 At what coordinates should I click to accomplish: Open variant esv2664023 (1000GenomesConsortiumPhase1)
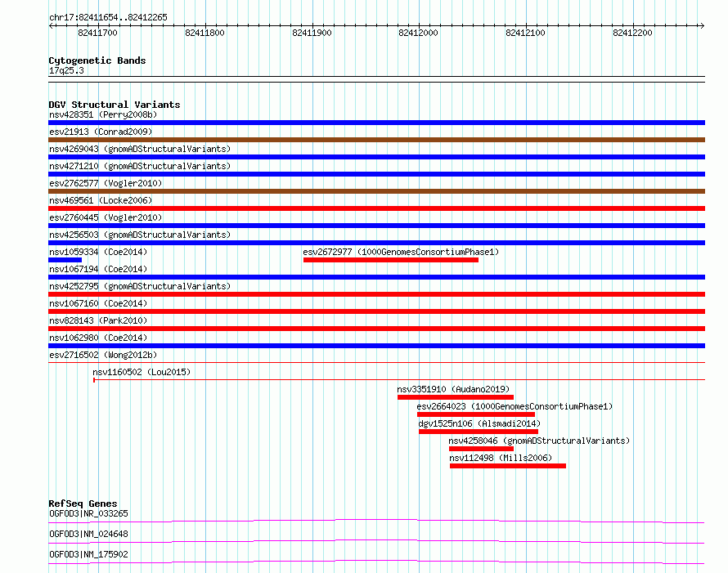click(x=515, y=406)
